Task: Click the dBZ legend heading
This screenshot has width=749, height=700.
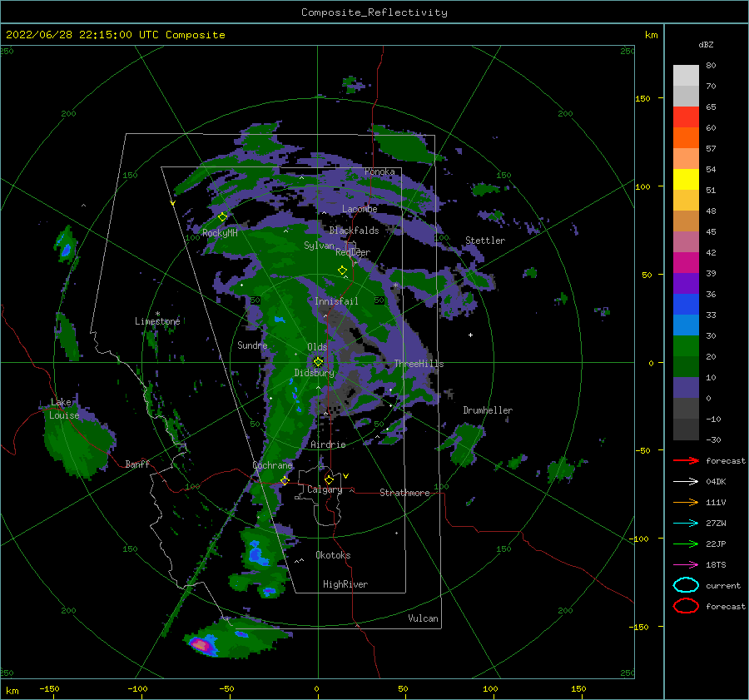Action: pos(706,45)
